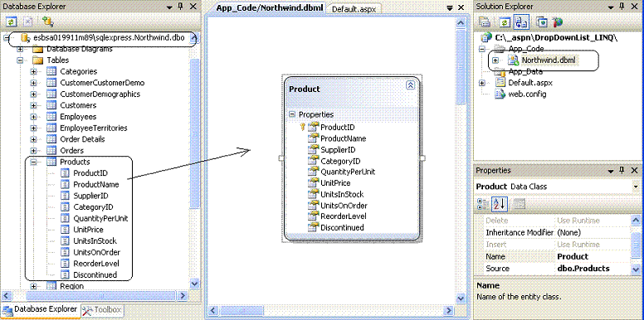Screen dimensions: 644x320
Task: Click UnitPrice column icon in Database Explorer
Action: (66, 230)
